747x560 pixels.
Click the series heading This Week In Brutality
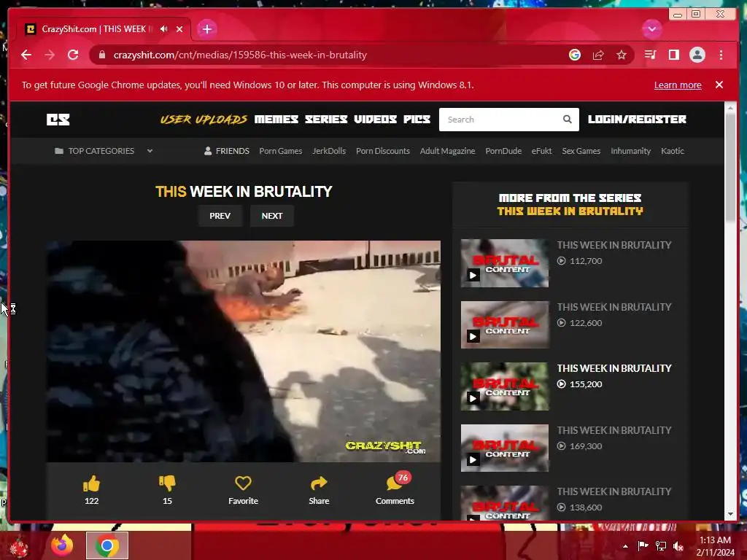point(570,211)
